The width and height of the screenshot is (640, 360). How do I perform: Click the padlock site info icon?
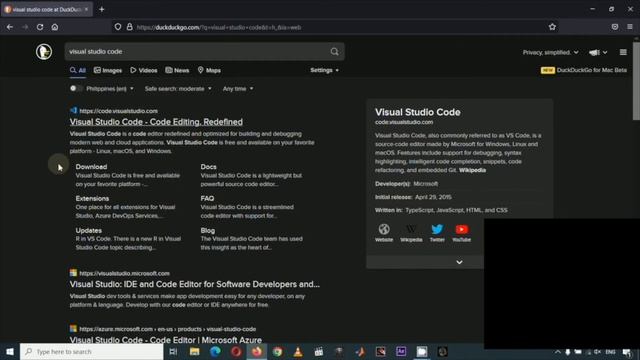point(129,27)
